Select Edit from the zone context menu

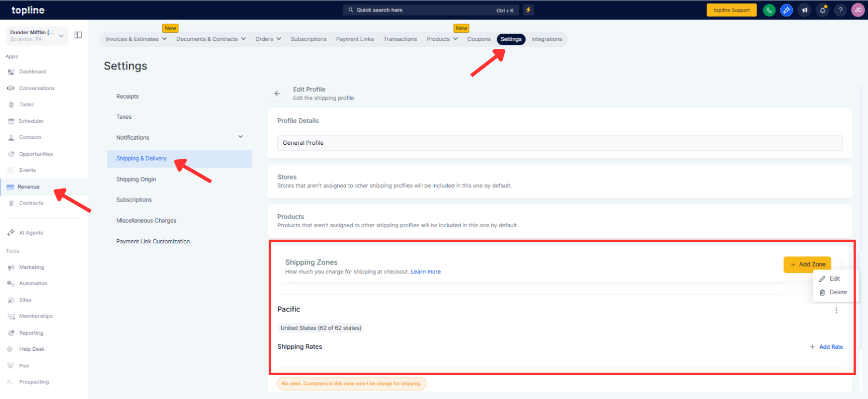834,279
